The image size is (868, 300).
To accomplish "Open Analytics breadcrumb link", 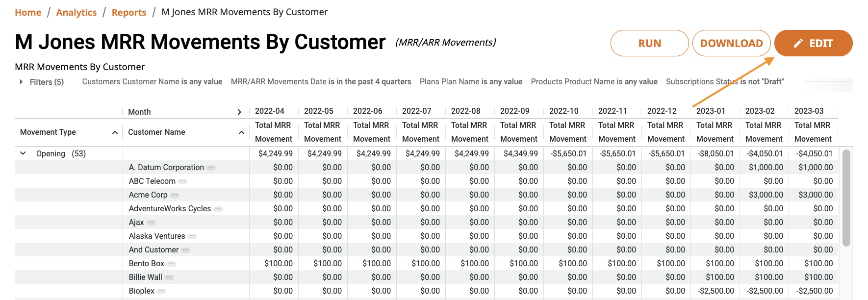I will click(x=77, y=12).
